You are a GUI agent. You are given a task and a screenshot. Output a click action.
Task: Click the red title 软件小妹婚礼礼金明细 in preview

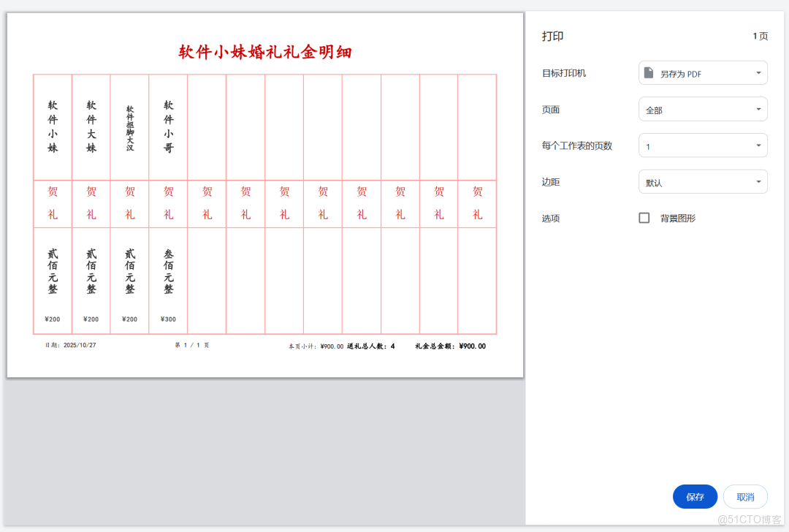(x=264, y=51)
